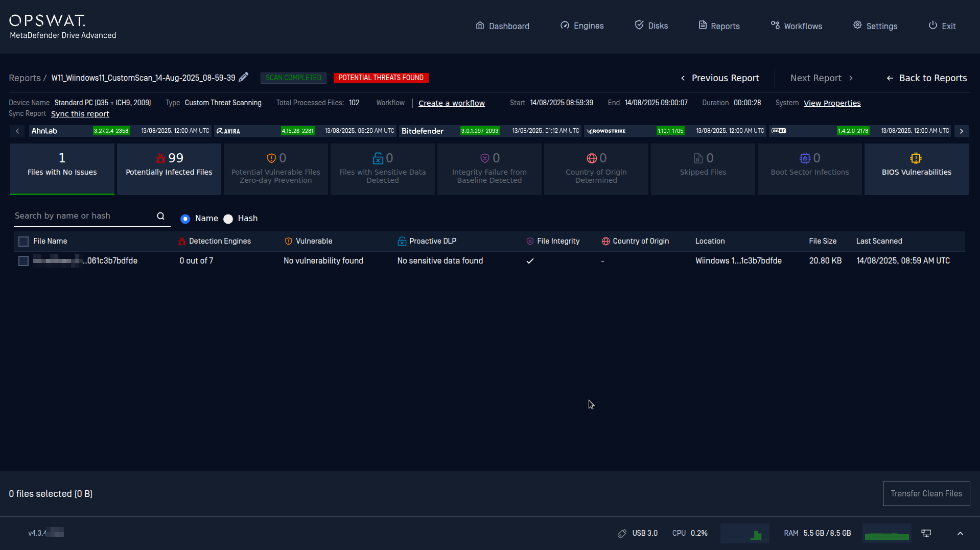
Task: Select Files with Sensitive Data Detected tab
Action: 383,169
